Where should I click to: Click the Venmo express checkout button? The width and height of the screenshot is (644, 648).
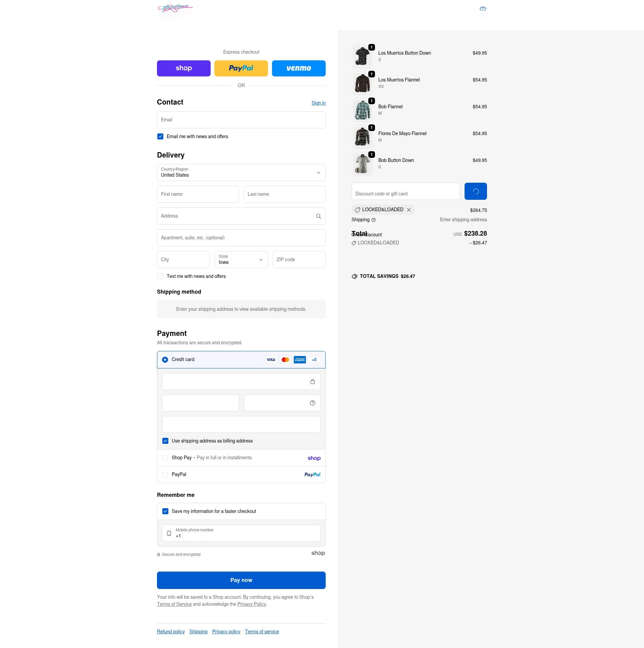(299, 68)
